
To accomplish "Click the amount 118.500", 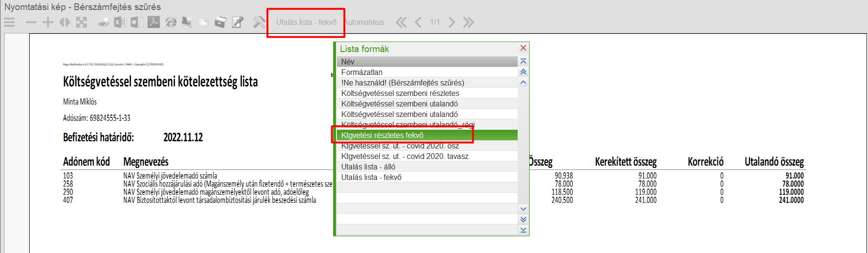I will pyautogui.click(x=562, y=192).
